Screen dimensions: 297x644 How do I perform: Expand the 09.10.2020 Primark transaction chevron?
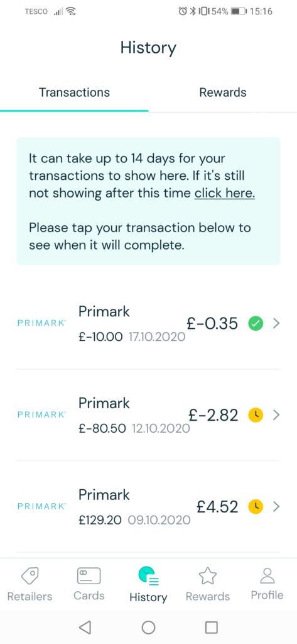[x=276, y=507]
